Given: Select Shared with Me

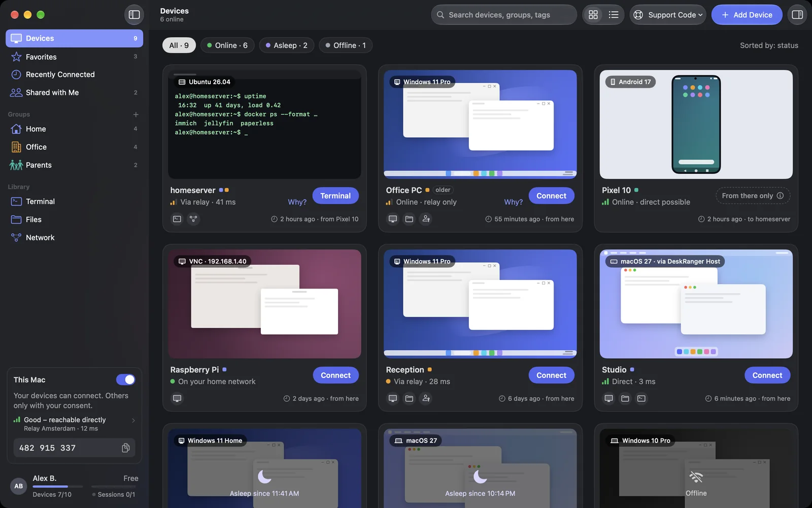Looking at the screenshot, I should (x=74, y=92).
